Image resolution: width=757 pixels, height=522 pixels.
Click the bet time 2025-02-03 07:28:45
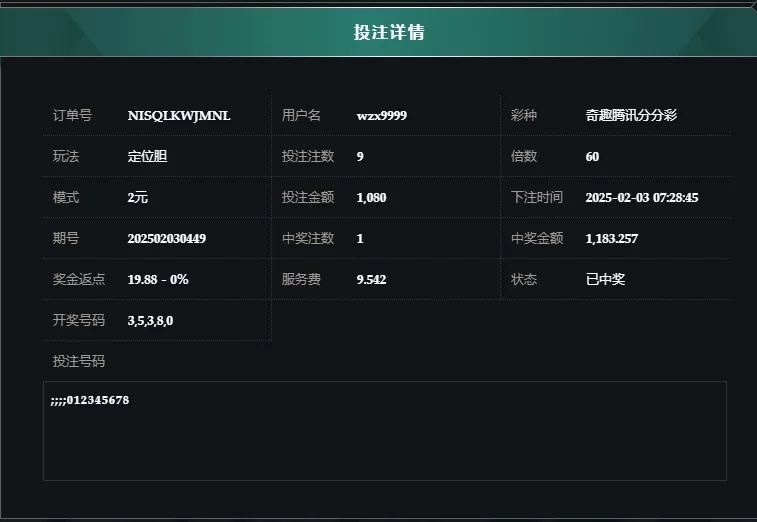(642, 198)
